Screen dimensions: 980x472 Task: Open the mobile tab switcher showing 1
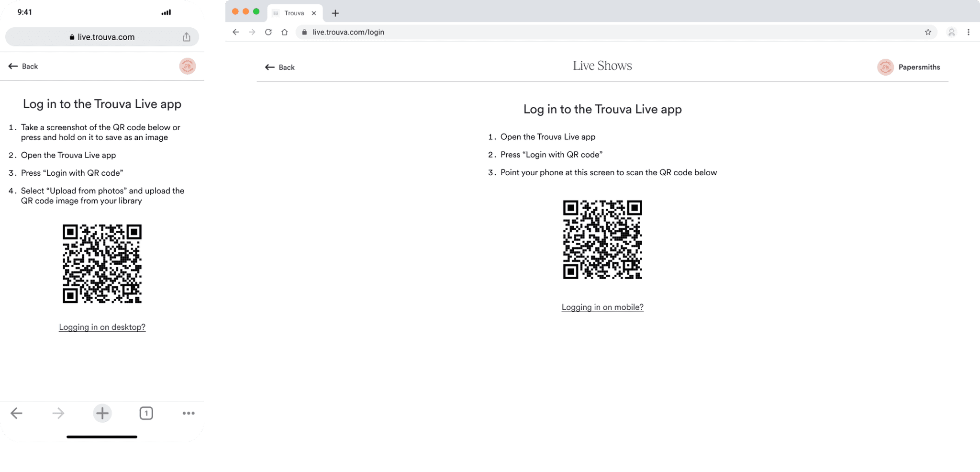point(146,413)
